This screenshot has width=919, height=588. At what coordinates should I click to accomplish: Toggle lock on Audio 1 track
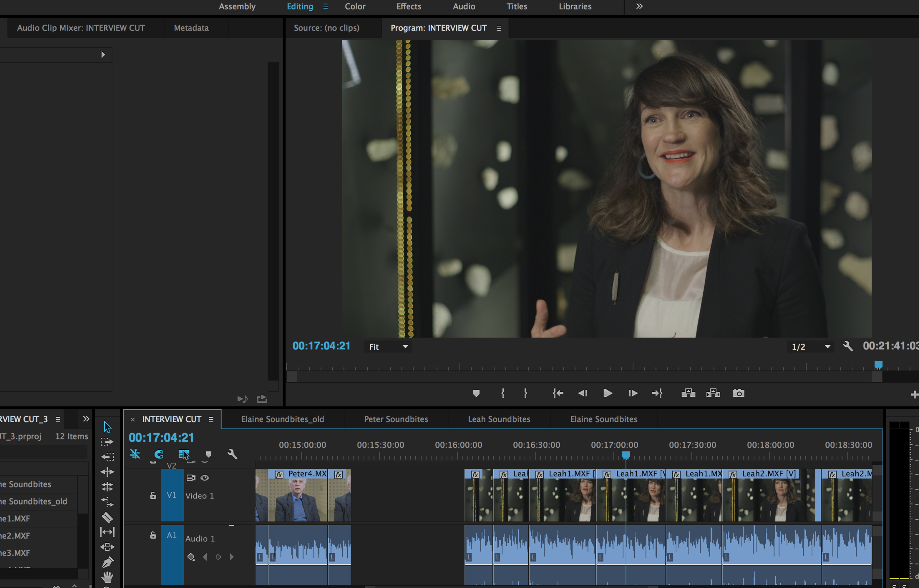[153, 535]
